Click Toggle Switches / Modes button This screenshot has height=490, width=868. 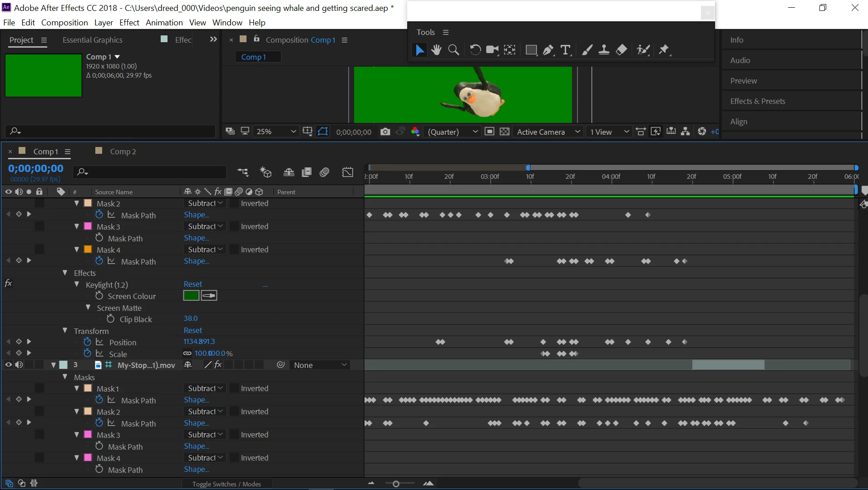[x=227, y=484]
